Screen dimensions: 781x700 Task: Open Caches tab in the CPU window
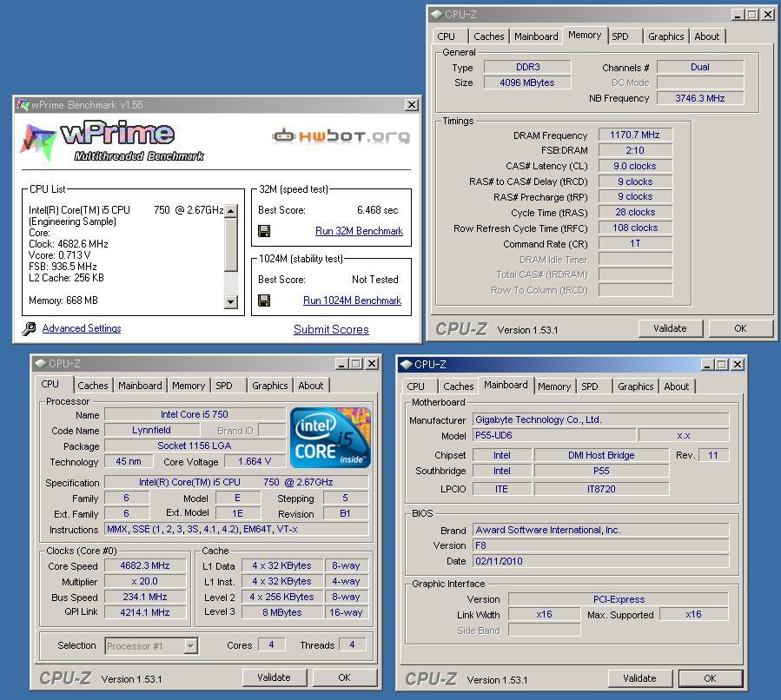coord(93,386)
